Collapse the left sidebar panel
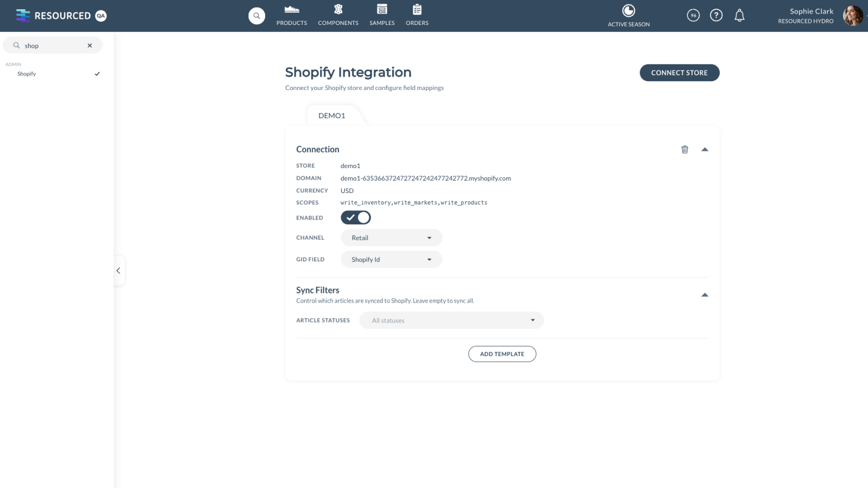The image size is (868, 488). tap(118, 271)
